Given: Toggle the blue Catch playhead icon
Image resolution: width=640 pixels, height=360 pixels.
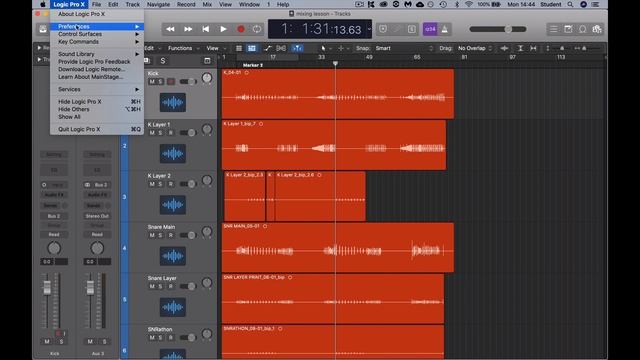Looking at the screenshot, I should [x=297, y=48].
